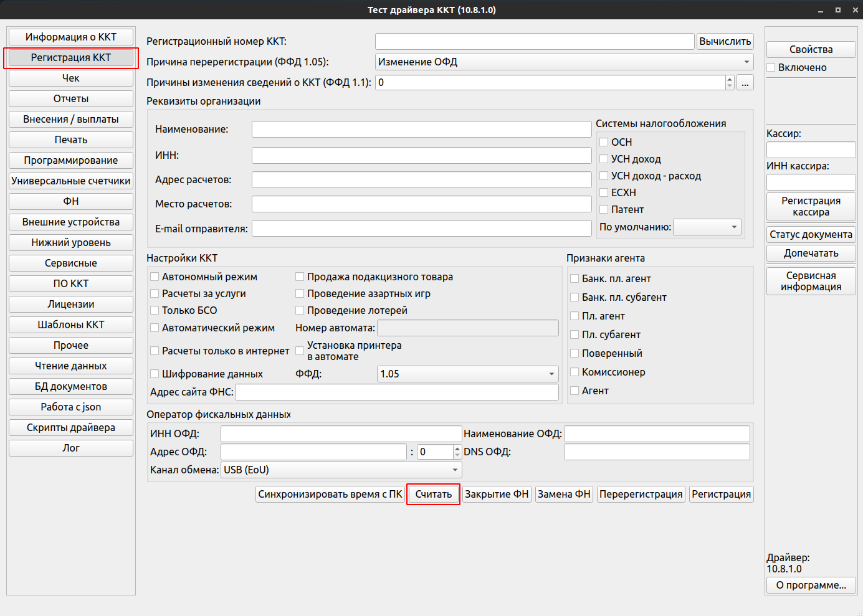Open the Причина перерегистрации dropdown
863x616 pixels.
click(x=564, y=62)
